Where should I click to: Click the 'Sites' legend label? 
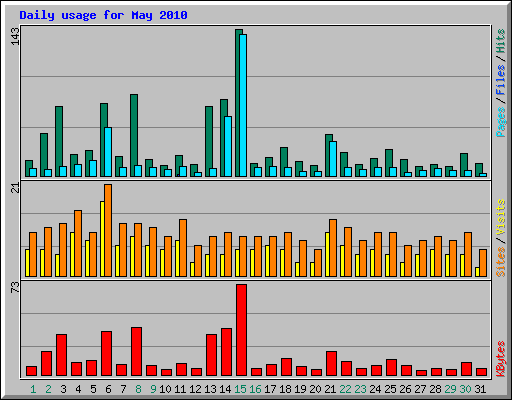pos(501,262)
